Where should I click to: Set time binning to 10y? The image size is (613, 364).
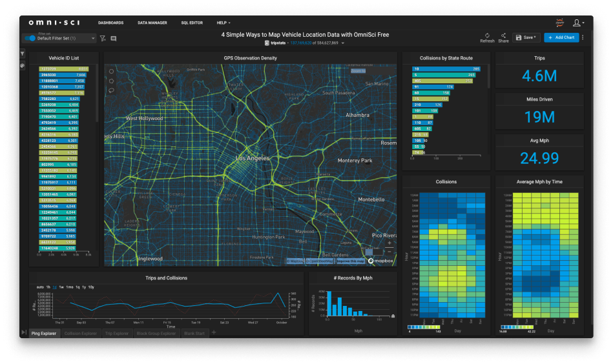91,287
